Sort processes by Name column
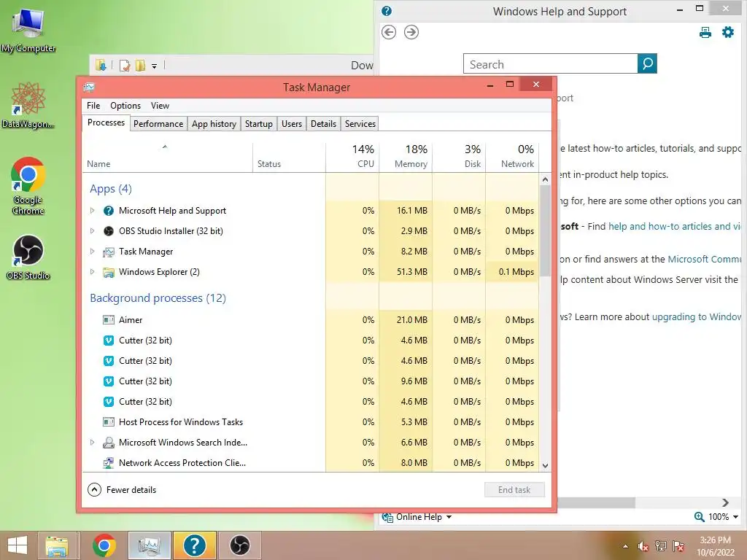 [167, 156]
